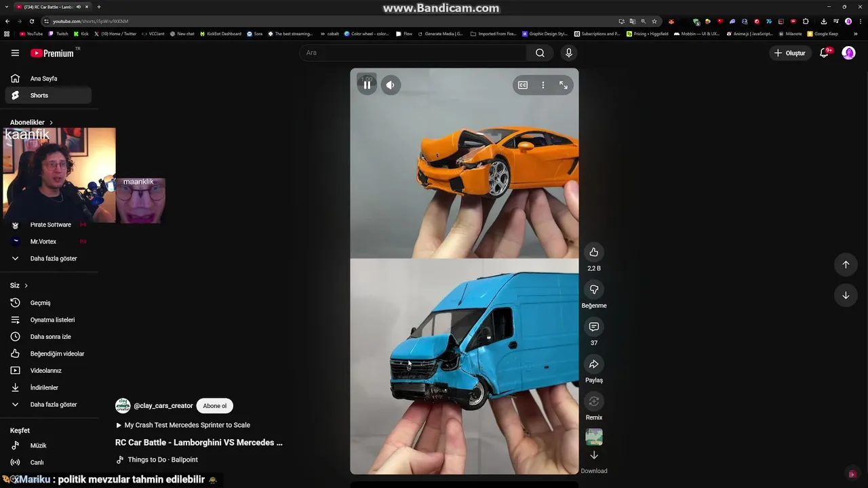
Task: Open the comments with 37 count
Action: 594,327
